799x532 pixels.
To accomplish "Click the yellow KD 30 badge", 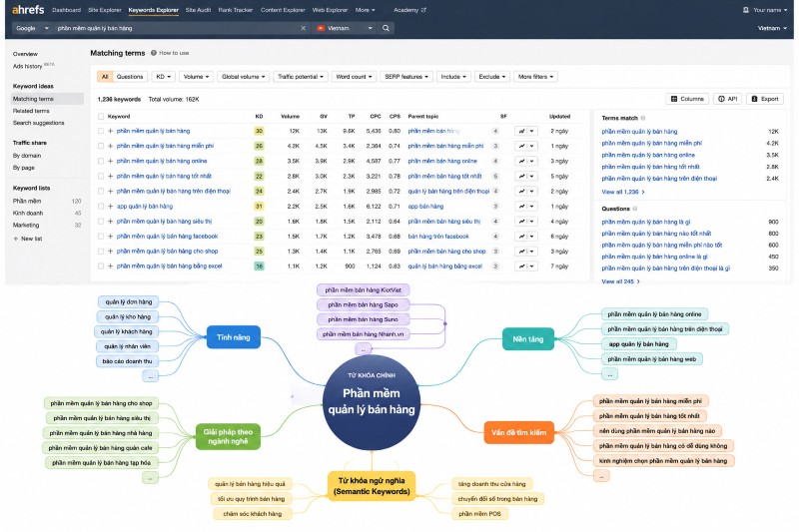I will tap(259, 132).
